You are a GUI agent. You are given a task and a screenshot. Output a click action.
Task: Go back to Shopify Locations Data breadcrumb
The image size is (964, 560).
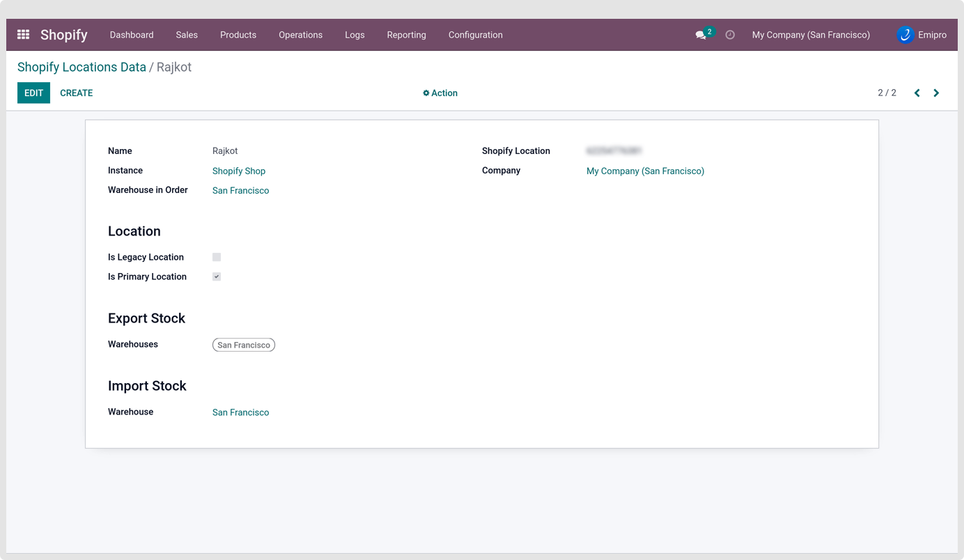81,67
